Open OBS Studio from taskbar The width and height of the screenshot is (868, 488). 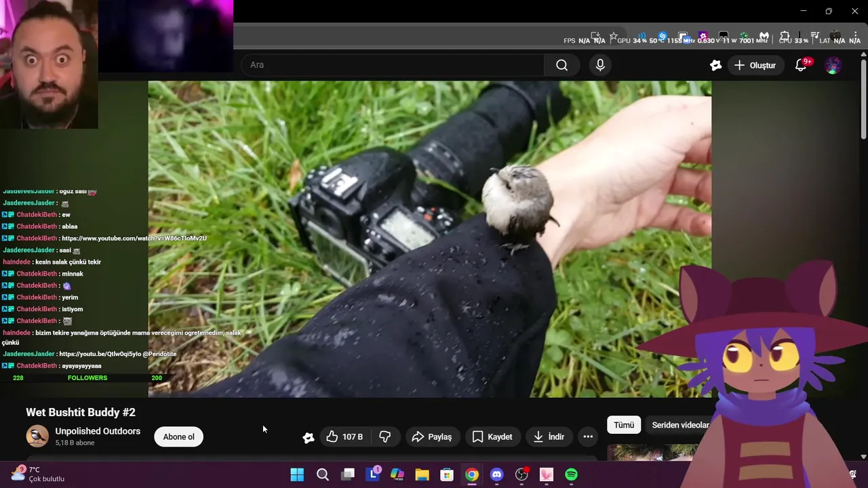[x=521, y=474]
